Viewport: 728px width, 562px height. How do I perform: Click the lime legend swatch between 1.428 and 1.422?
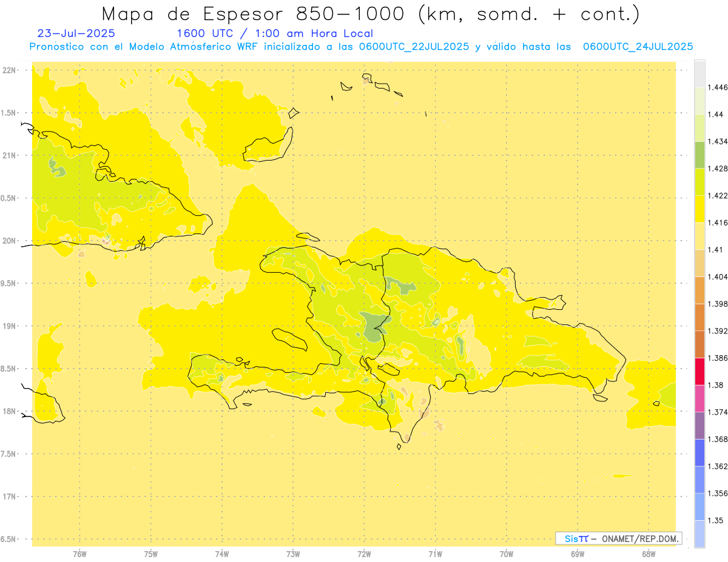(x=699, y=182)
